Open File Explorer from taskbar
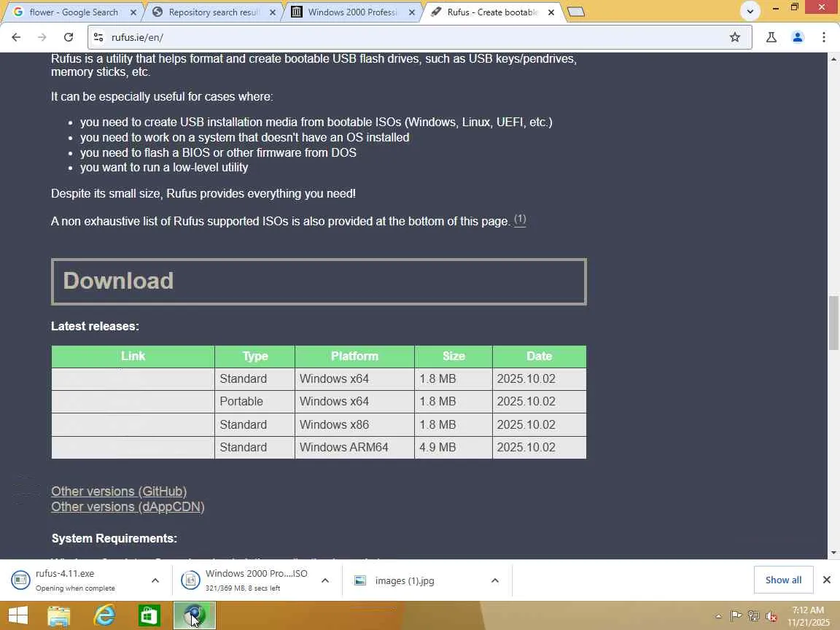Image resolution: width=840 pixels, height=630 pixels. [59, 615]
